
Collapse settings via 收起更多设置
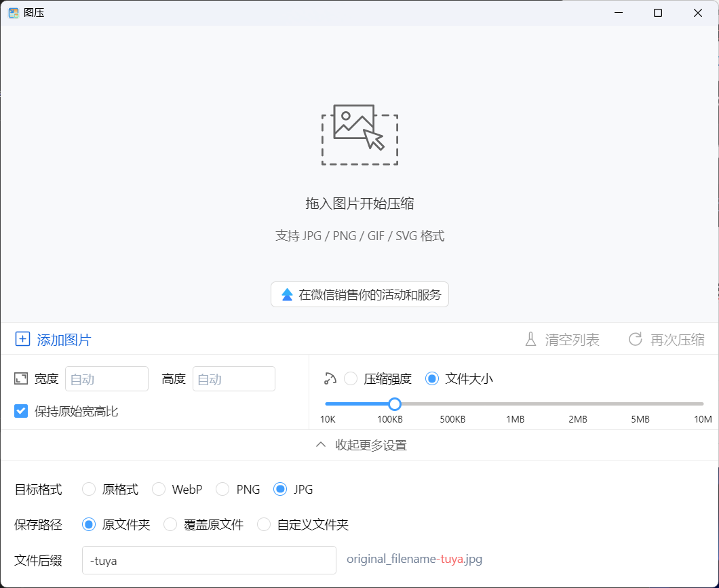click(x=362, y=445)
